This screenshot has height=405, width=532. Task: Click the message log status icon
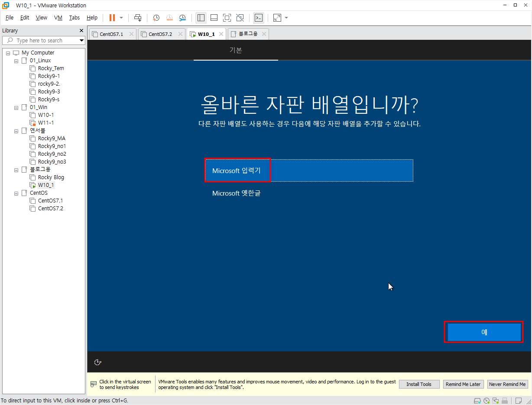click(x=519, y=401)
